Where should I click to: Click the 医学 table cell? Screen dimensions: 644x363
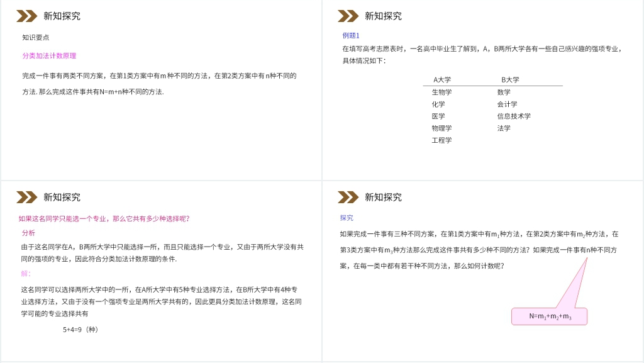coord(438,116)
